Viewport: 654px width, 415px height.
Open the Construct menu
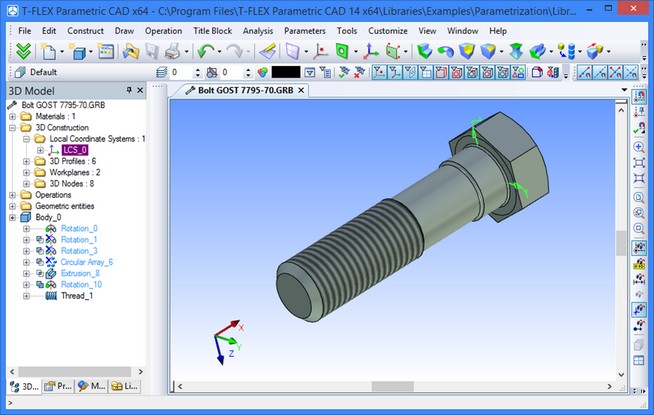pos(86,31)
